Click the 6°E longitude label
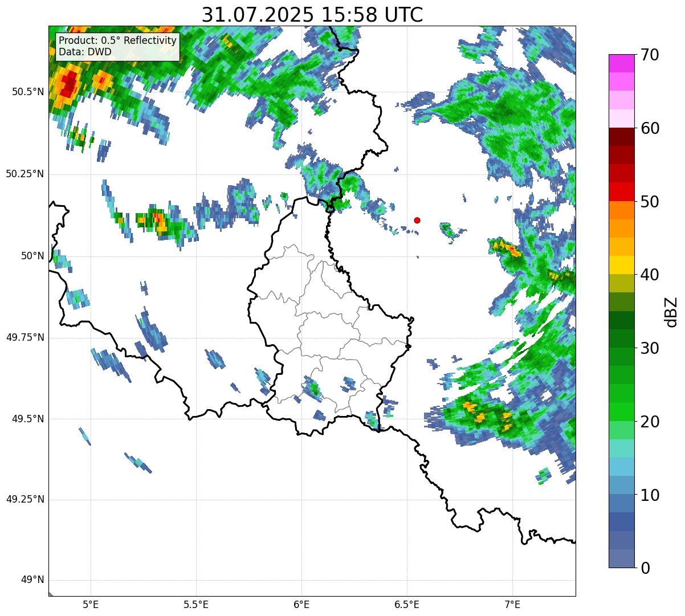This screenshot has width=685, height=616. (301, 604)
